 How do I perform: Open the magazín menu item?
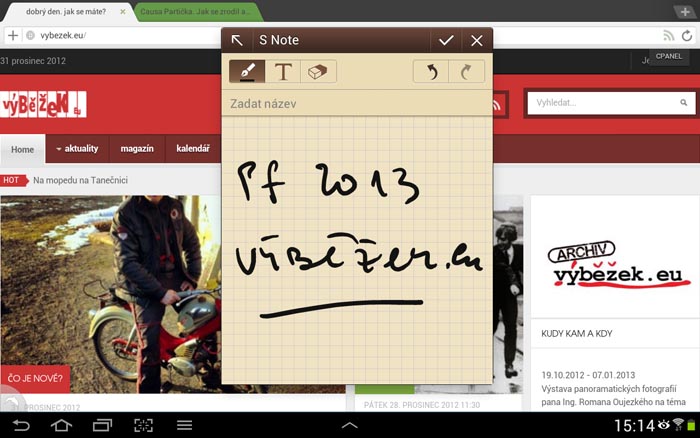(x=137, y=149)
